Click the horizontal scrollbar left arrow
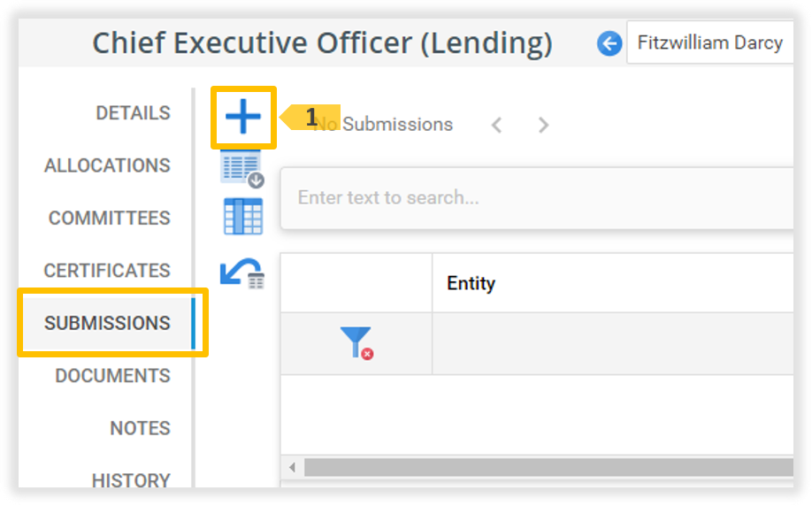The height and width of the screenshot is (506, 812). coord(292,466)
